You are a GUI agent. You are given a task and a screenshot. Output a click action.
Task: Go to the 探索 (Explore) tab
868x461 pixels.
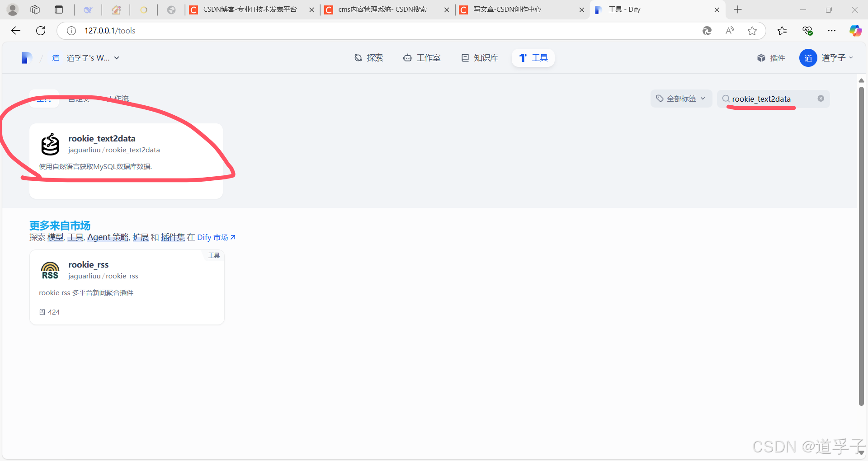[368, 58]
